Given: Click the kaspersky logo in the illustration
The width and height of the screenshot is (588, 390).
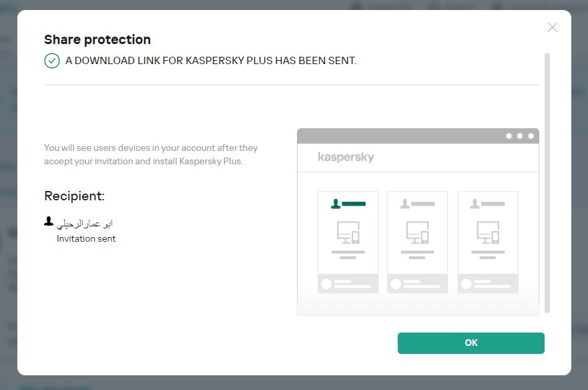Looking at the screenshot, I should (x=346, y=158).
